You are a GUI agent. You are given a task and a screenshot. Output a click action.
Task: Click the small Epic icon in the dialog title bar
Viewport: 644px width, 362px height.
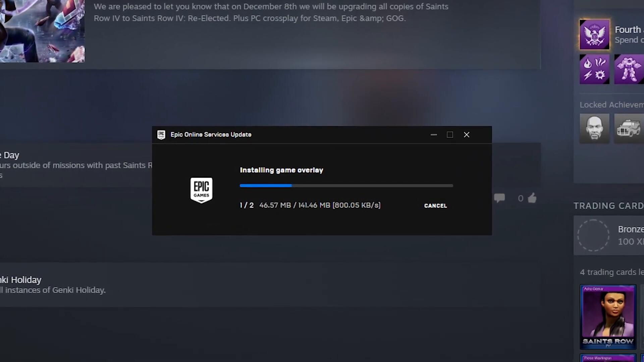click(x=161, y=135)
